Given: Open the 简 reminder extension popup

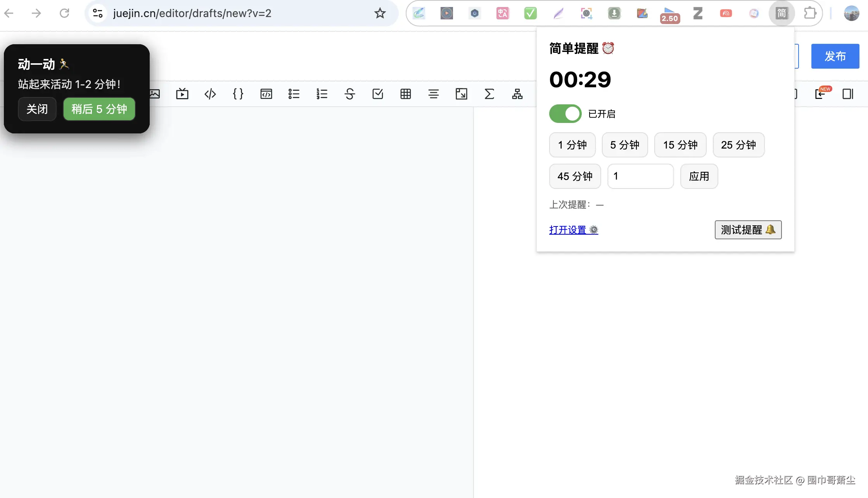Looking at the screenshot, I should click(782, 13).
